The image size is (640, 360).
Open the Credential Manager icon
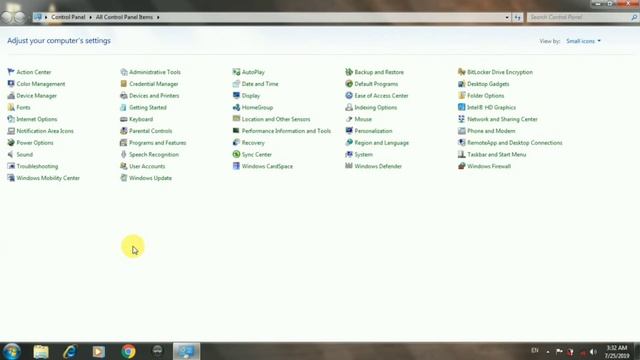pyautogui.click(x=124, y=84)
